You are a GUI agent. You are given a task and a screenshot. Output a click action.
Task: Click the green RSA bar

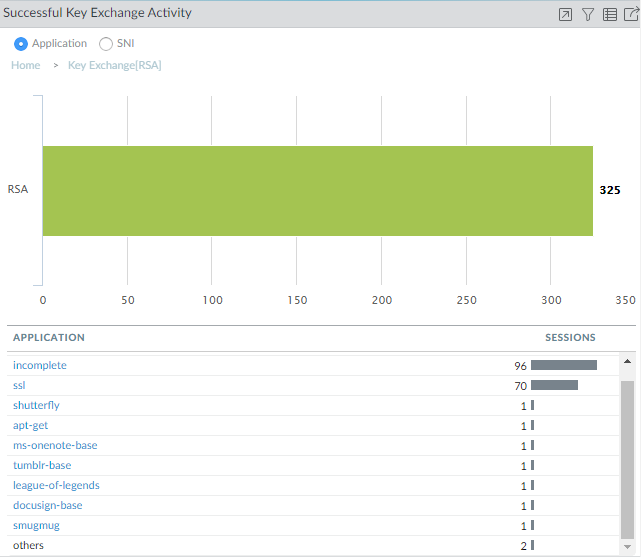pos(317,190)
